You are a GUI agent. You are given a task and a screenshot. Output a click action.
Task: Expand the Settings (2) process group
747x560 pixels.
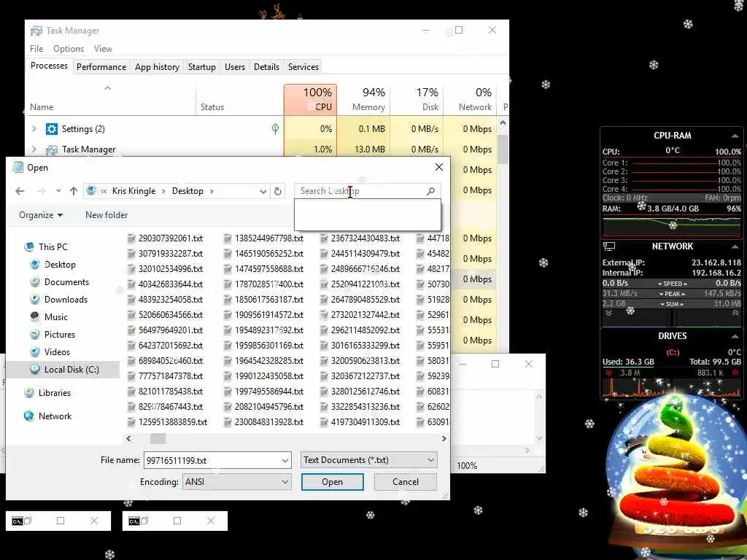point(34,129)
